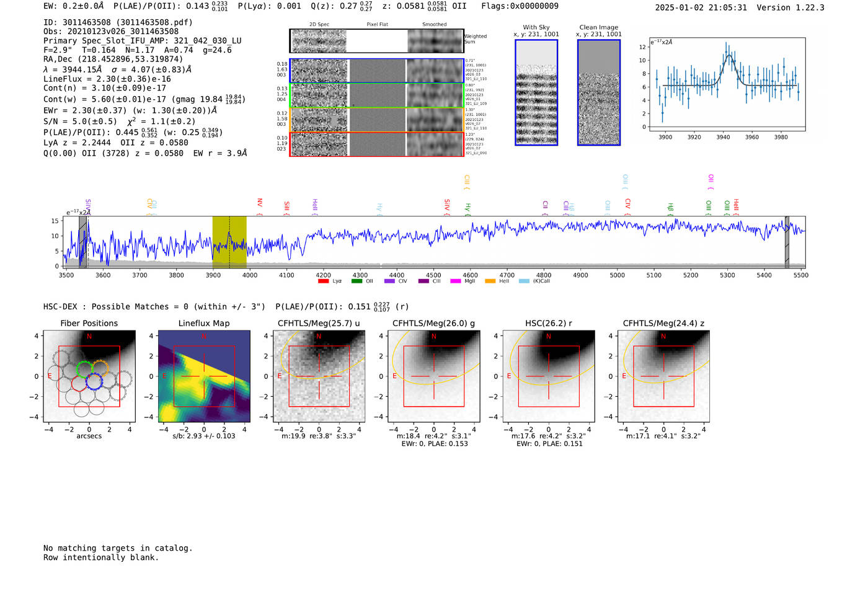Viewport: 868px width, 591px height.
Task: Open the With Sky image thumbnail
Action: coord(536,92)
